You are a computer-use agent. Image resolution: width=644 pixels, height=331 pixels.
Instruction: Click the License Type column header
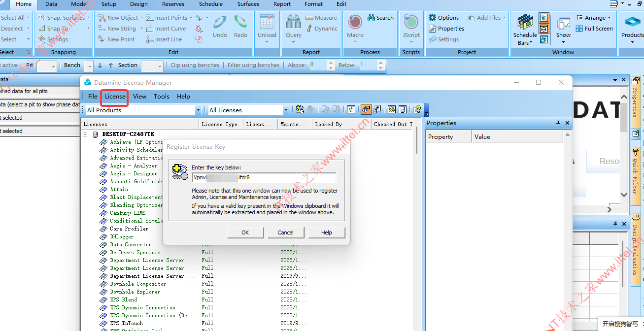click(x=221, y=124)
